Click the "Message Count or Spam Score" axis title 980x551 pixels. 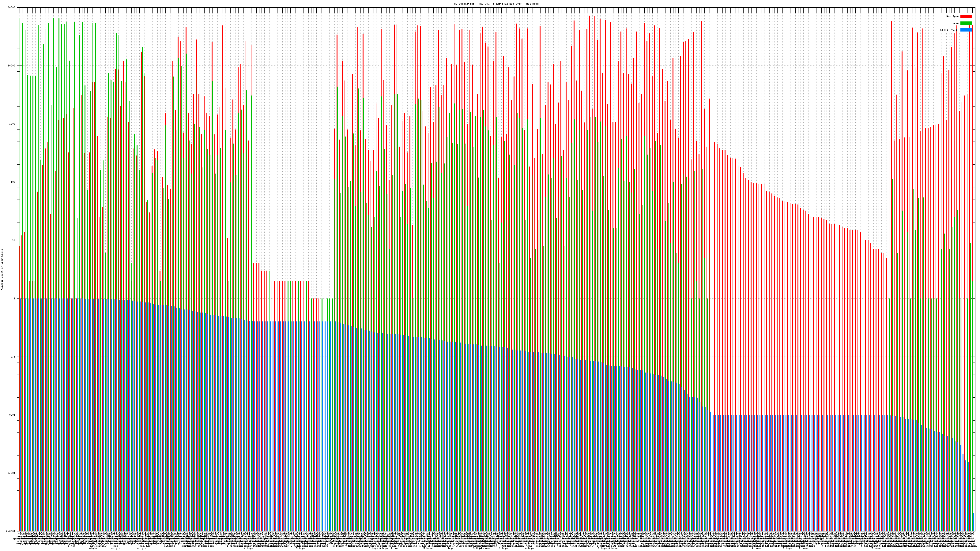click(x=2, y=270)
